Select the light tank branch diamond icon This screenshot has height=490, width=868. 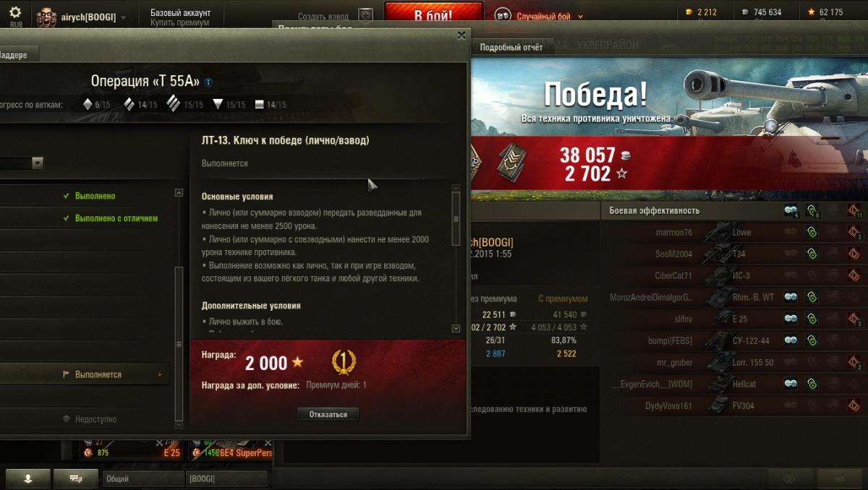click(88, 104)
